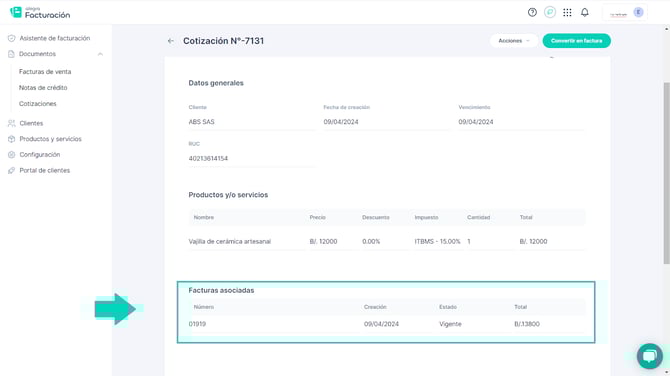Click Convertir en factura button
The height and width of the screenshot is (376, 670).
(576, 41)
